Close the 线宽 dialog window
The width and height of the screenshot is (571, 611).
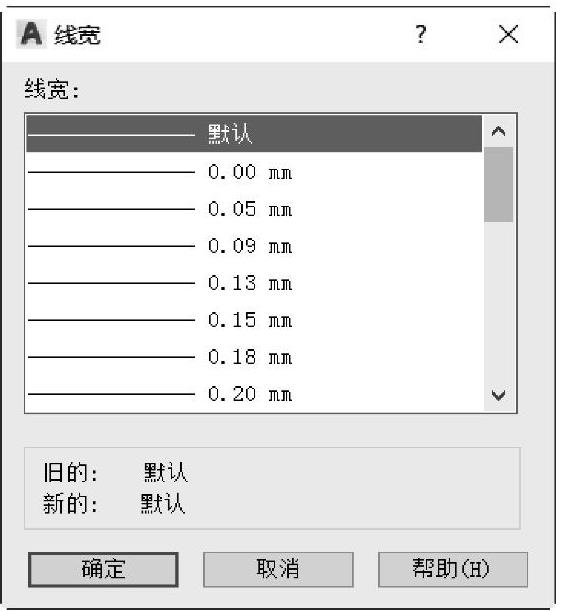pyautogui.click(x=509, y=34)
